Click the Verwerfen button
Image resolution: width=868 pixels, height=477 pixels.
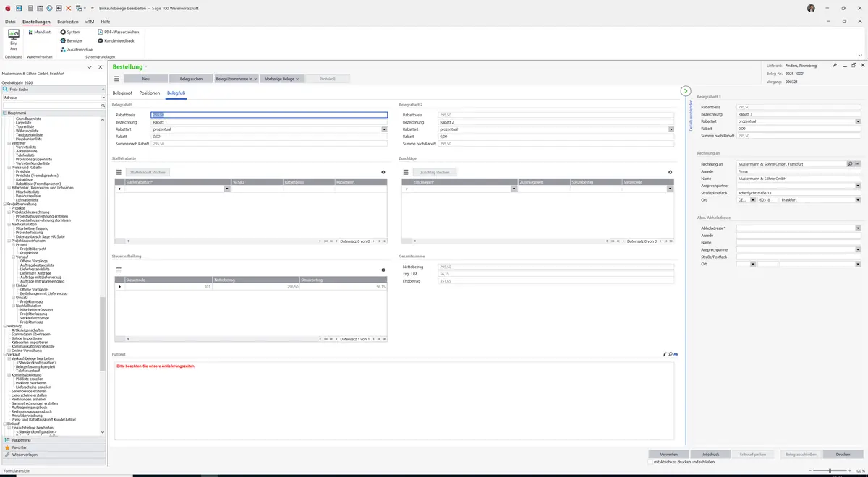point(668,454)
